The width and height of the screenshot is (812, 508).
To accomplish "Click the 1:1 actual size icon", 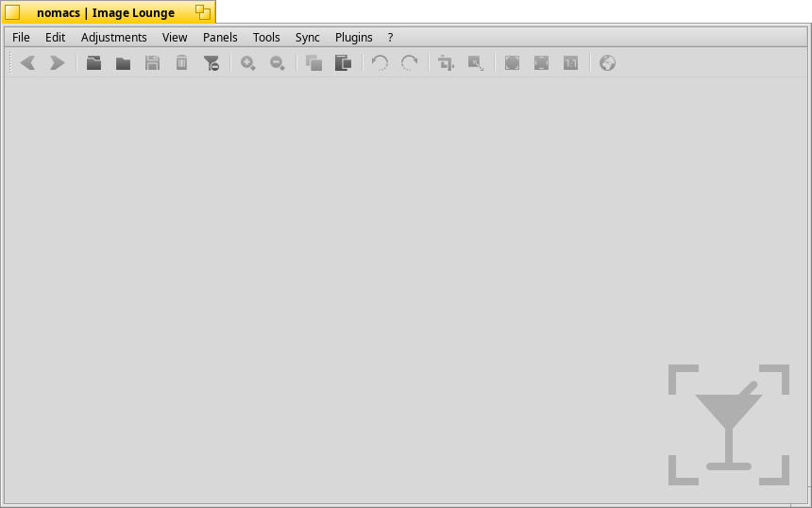I will pos(570,63).
